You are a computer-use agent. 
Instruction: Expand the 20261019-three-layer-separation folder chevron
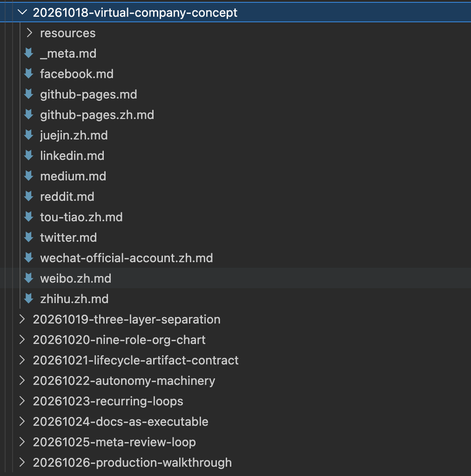coord(22,319)
